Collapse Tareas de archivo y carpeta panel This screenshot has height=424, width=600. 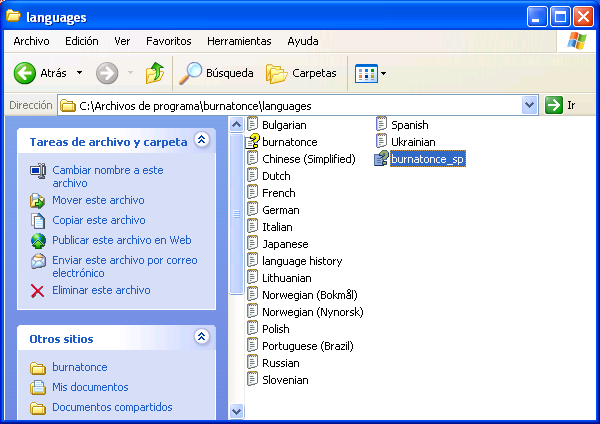coord(201,141)
